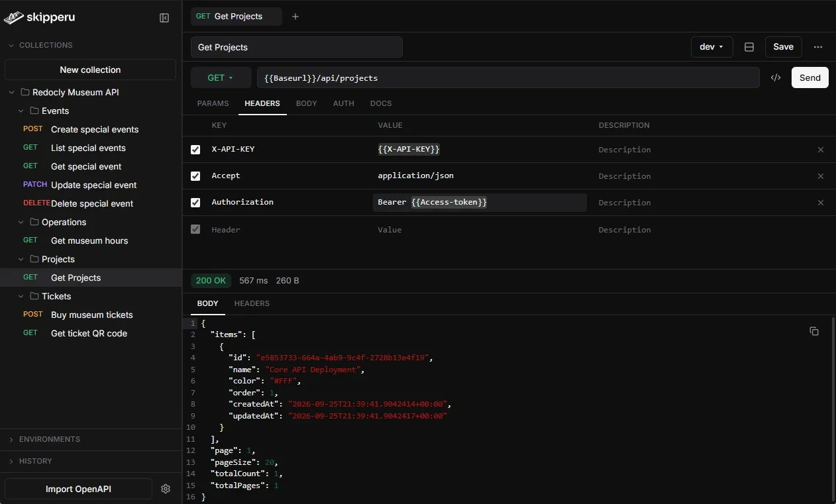Click the URL field with {{Baseurl}}/api/projects
836x504 pixels.
coord(508,77)
